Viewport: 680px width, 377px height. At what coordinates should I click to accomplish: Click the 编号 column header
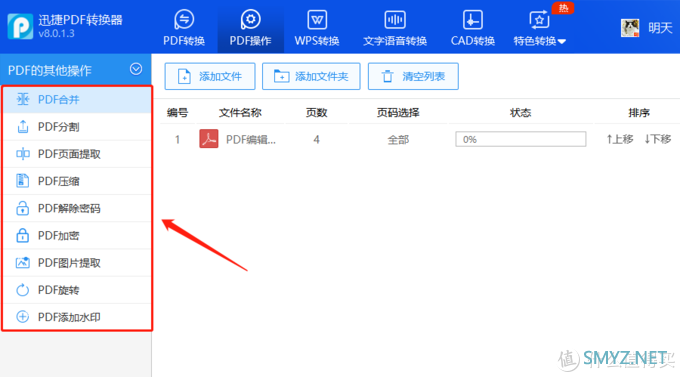(177, 113)
